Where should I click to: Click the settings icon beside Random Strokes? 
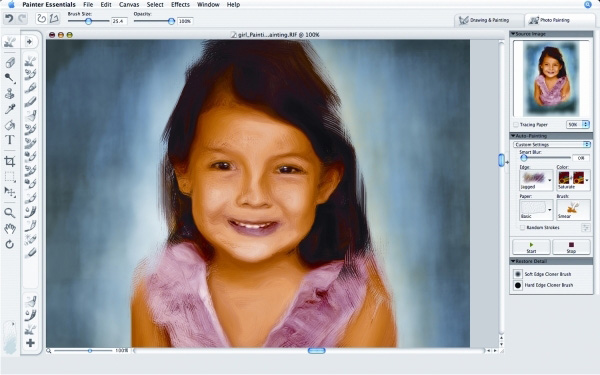585,228
